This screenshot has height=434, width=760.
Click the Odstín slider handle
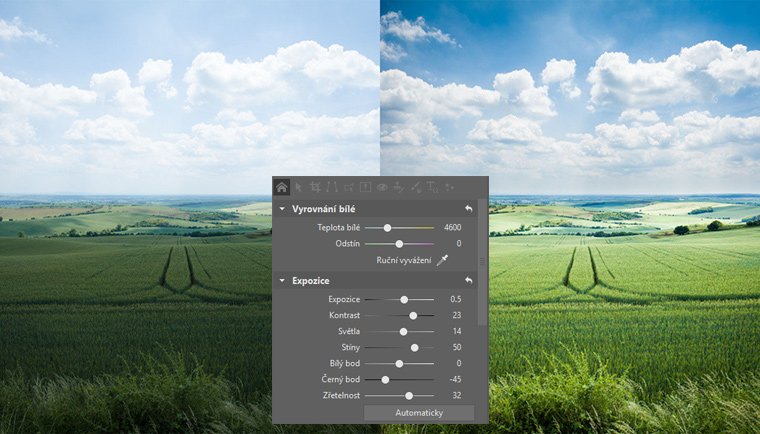click(399, 243)
